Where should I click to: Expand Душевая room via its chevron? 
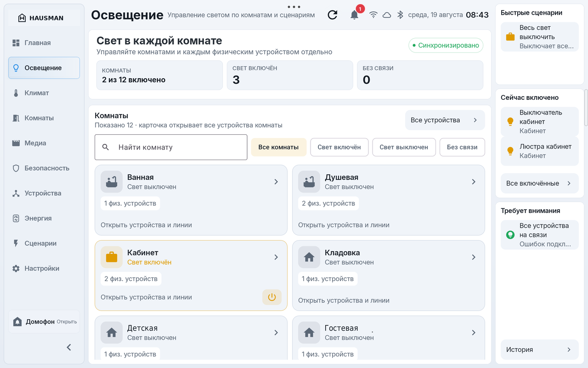[474, 182]
